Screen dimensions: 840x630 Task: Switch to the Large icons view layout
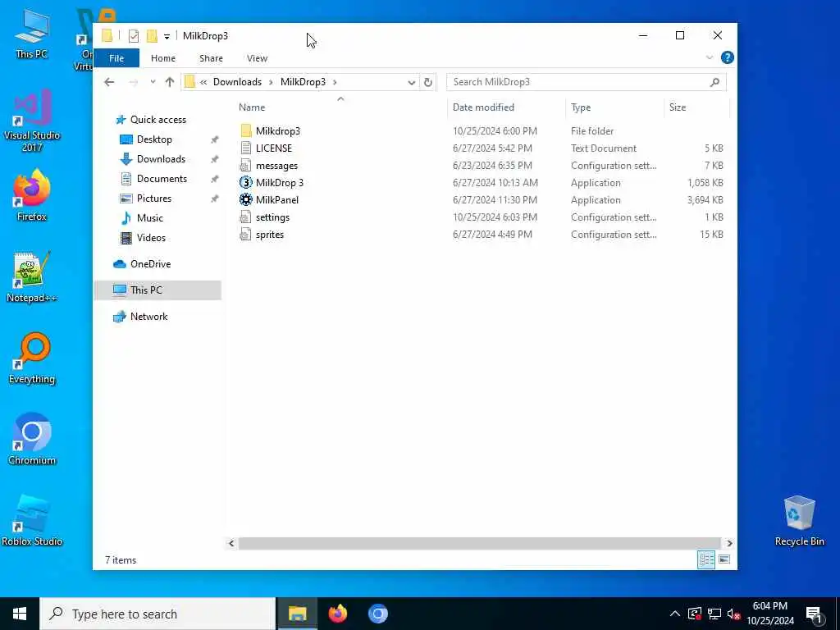[x=724, y=559]
